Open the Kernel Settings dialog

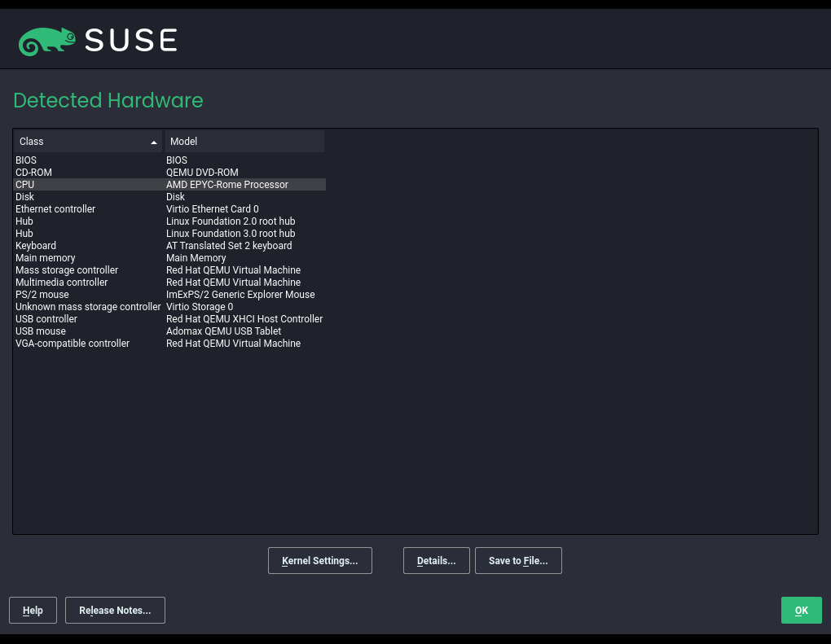coord(319,560)
